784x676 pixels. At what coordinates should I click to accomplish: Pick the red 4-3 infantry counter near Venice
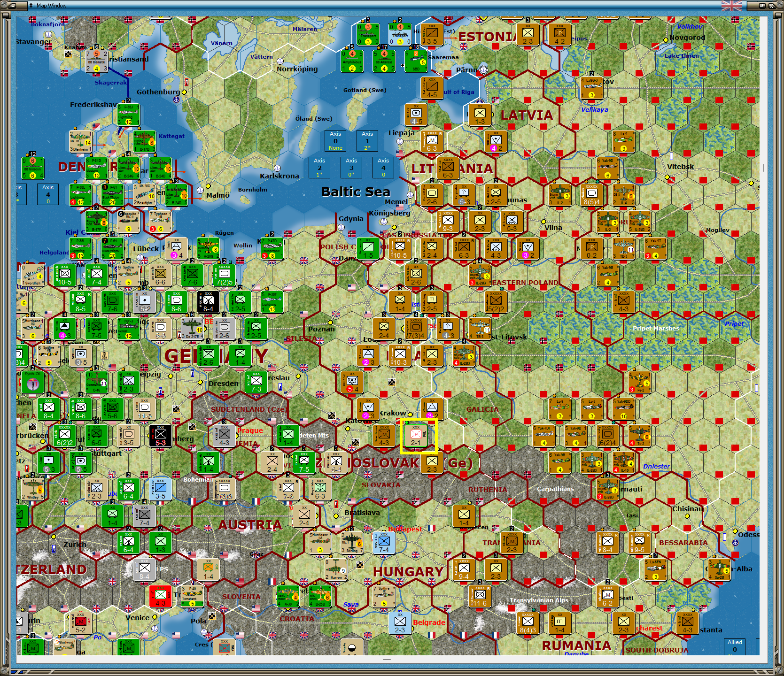[160, 596]
